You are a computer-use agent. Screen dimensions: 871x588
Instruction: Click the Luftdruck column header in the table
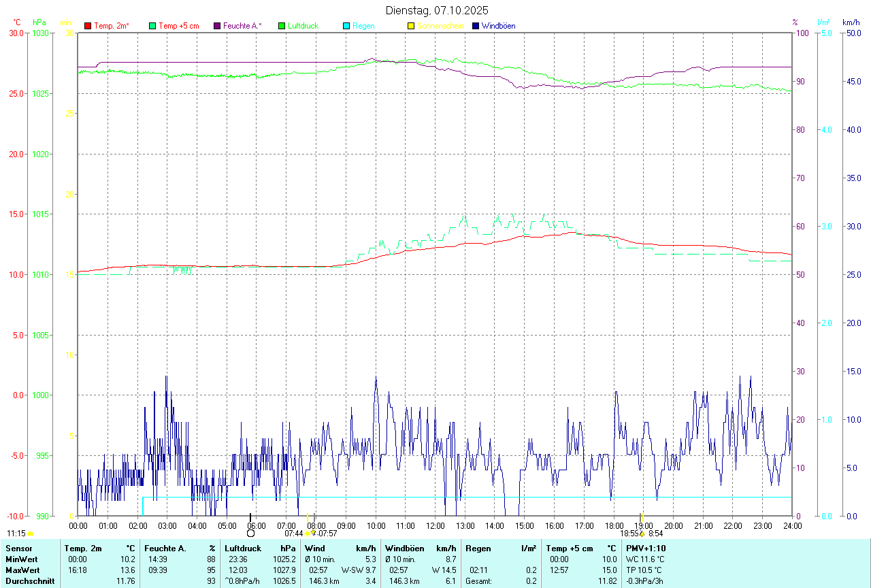244,549
